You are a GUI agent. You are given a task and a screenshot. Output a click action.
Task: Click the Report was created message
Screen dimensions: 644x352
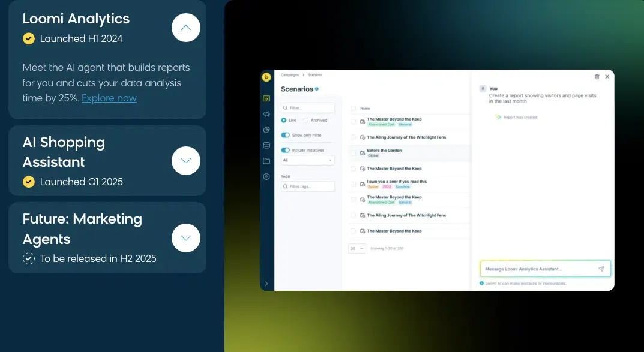tap(520, 117)
